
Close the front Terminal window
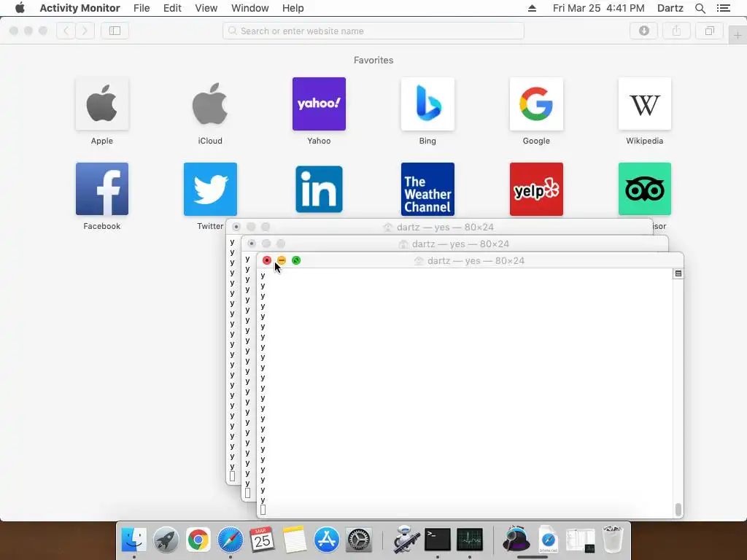click(267, 260)
